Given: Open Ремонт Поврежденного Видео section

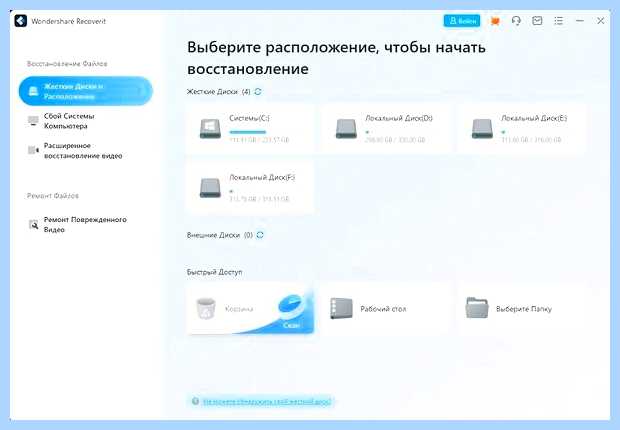Looking at the screenshot, I should click(x=85, y=225).
